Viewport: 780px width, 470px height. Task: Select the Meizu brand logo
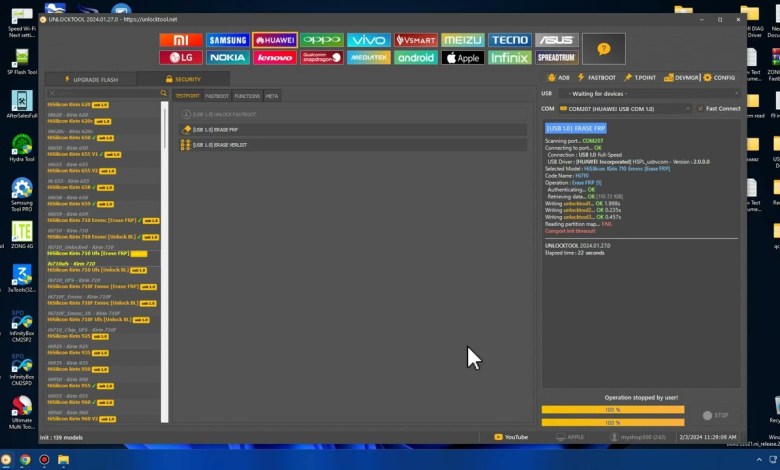[463, 40]
